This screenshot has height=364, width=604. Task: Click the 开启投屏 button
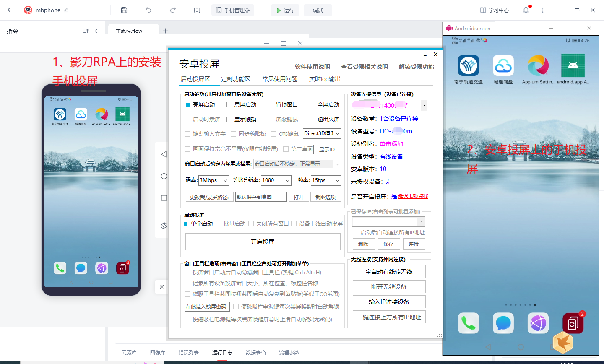click(263, 242)
